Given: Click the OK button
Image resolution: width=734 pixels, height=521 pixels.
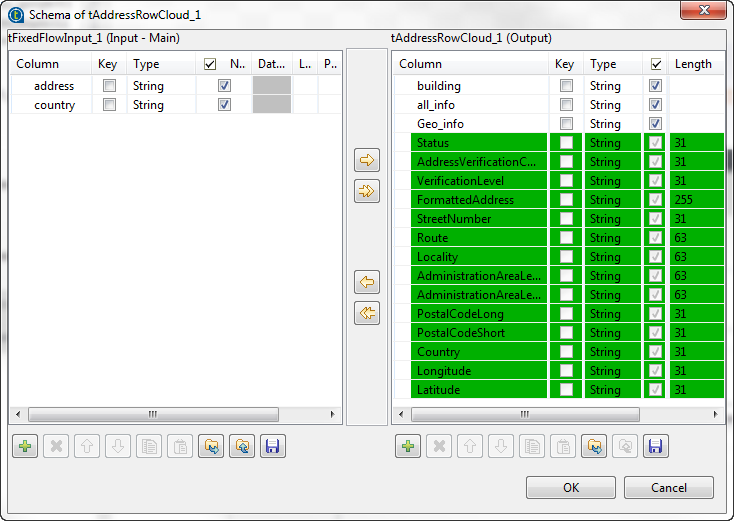Looking at the screenshot, I should pyautogui.click(x=571, y=488).
